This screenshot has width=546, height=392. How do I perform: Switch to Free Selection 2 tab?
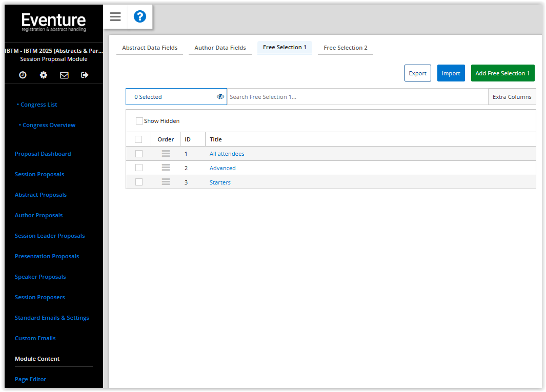pos(345,48)
